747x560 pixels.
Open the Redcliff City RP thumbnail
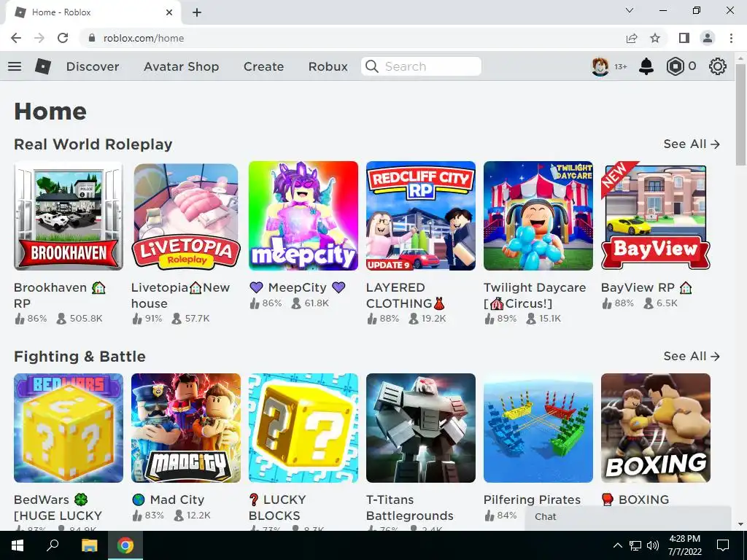tap(421, 216)
